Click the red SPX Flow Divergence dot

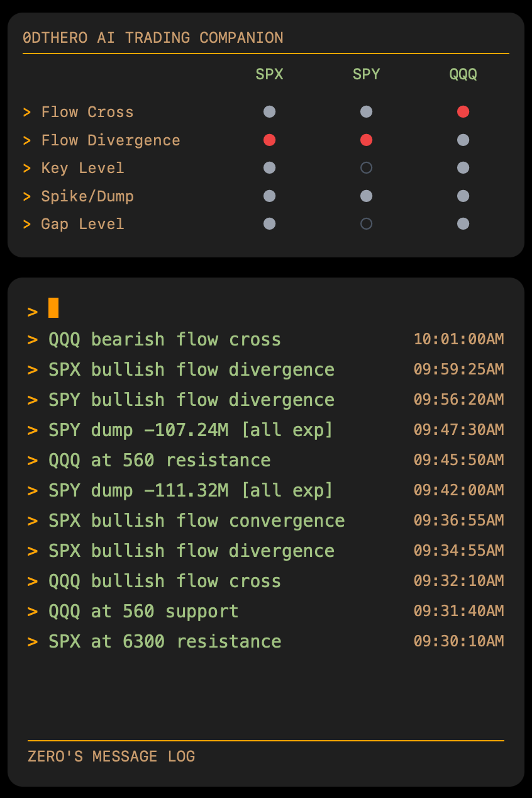[x=269, y=140]
